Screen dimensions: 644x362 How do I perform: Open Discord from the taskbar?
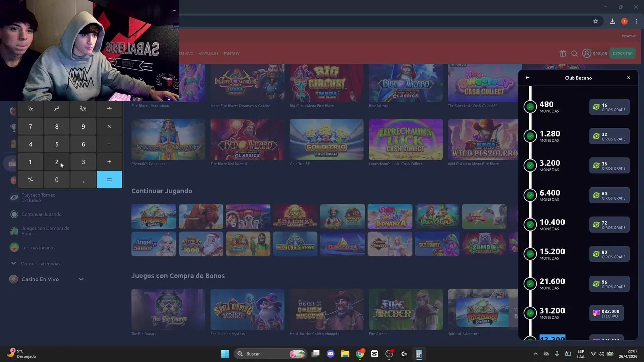pyautogui.click(x=331, y=354)
